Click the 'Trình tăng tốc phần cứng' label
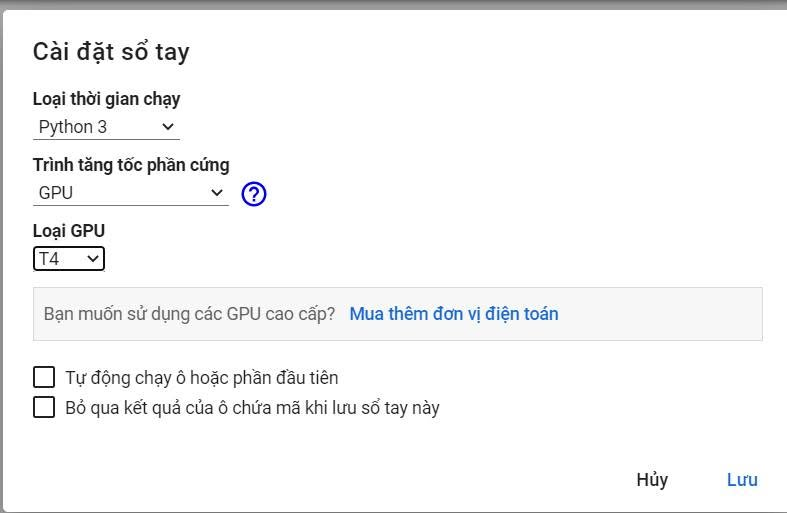 pos(131,165)
